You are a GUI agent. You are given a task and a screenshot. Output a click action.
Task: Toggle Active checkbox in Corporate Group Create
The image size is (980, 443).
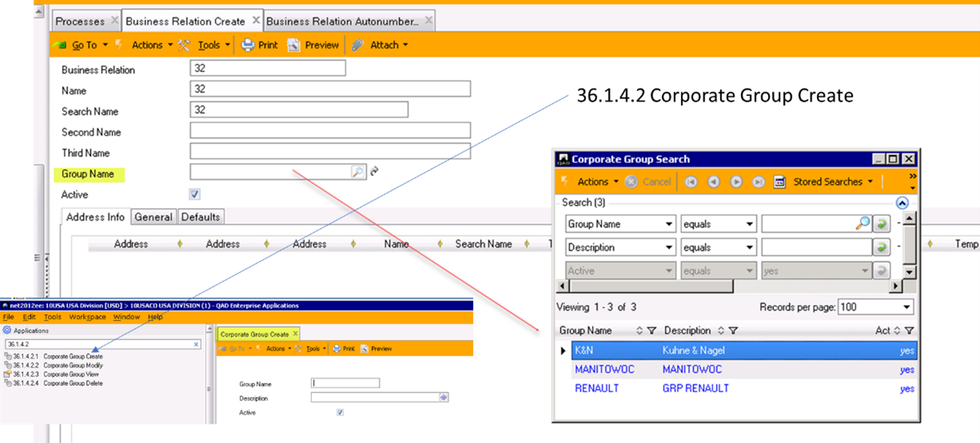point(340,412)
